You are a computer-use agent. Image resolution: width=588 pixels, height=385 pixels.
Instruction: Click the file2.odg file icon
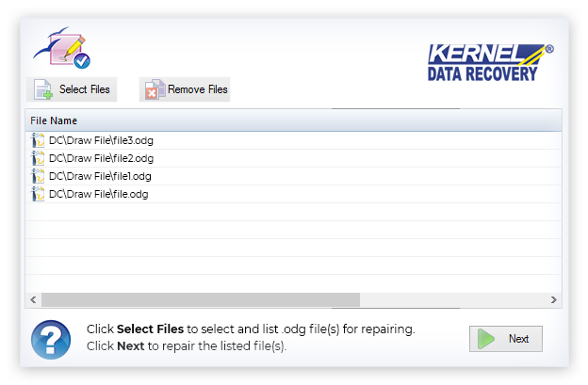(x=38, y=158)
